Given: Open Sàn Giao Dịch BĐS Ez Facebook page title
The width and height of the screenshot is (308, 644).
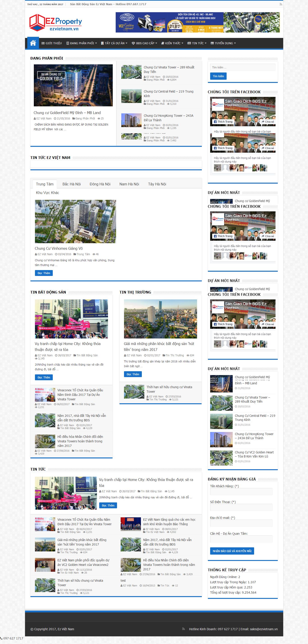Looking at the screenshot, I should click(x=247, y=101).
